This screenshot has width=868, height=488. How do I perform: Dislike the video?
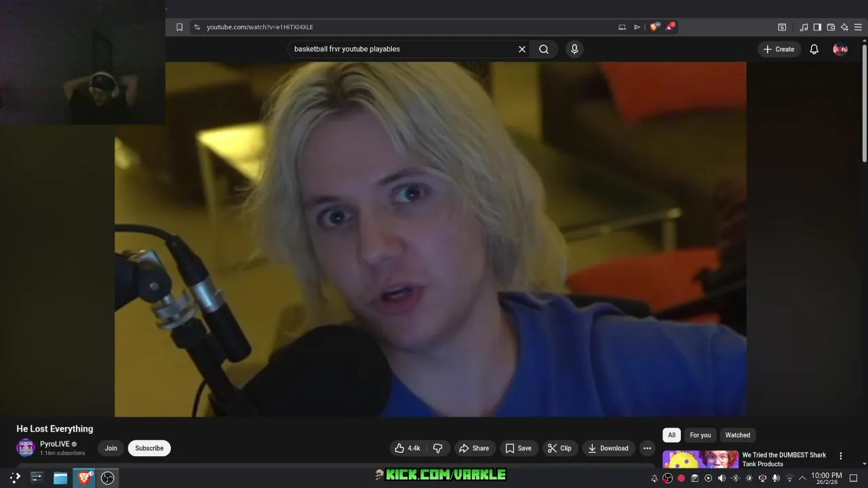438,448
